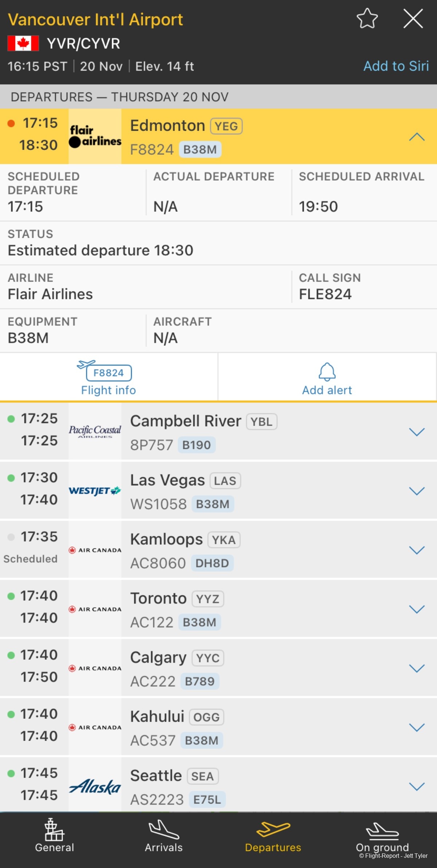This screenshot has height=868, width=437.
Task: Tap the YEG airport code badge
Action: coord(226,126)
